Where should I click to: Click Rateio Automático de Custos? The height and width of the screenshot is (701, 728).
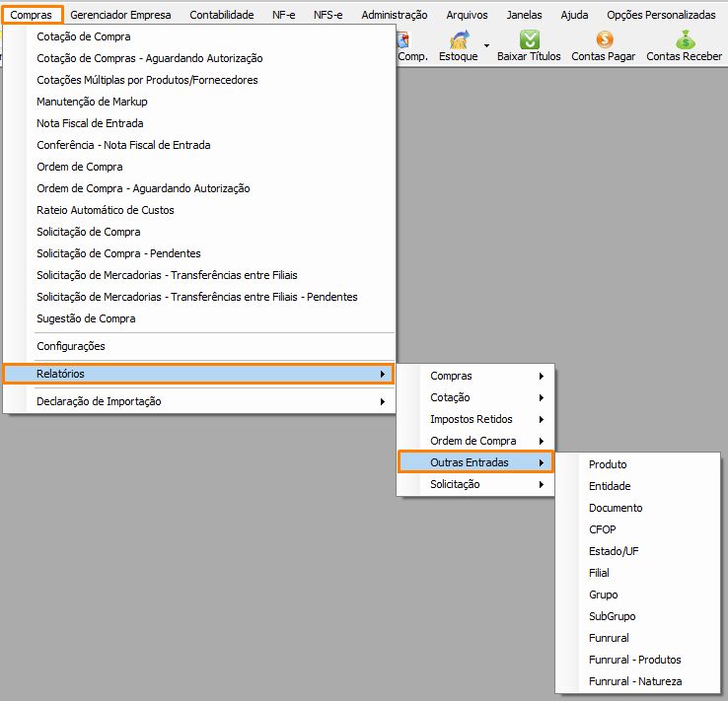tap(106, 210)
